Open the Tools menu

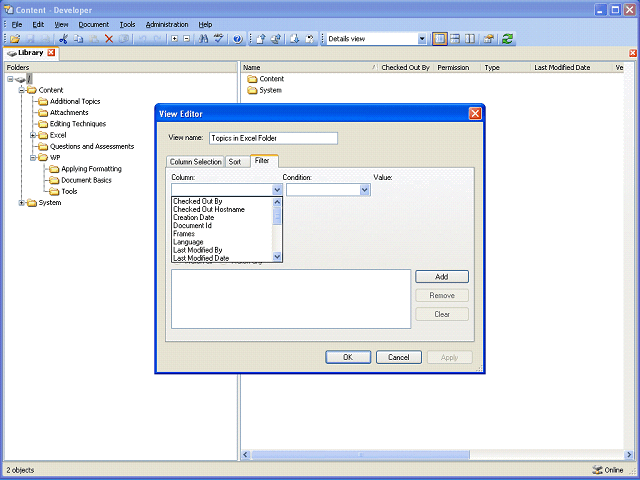127,24
